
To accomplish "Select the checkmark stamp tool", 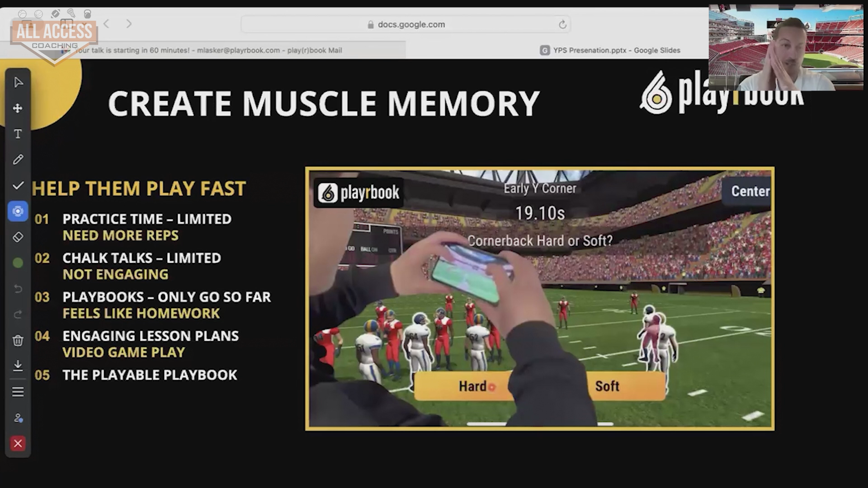I will click(x=18, y=185).
